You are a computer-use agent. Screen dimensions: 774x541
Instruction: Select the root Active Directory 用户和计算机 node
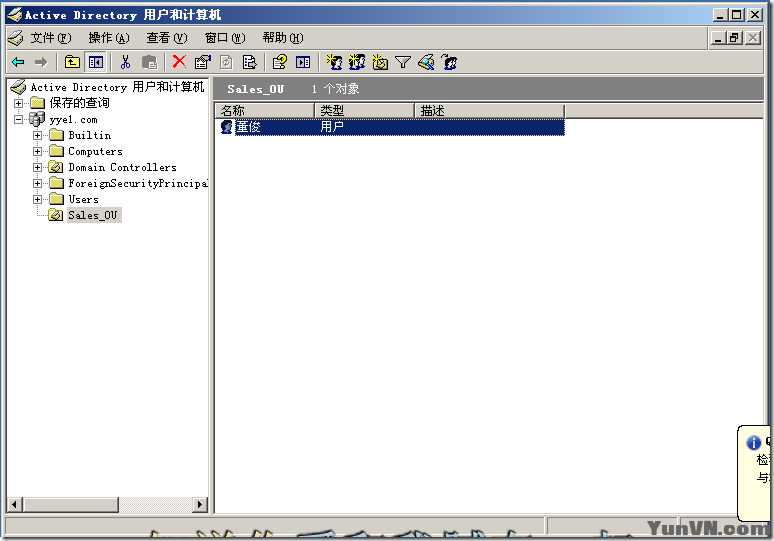pos(117,87)
